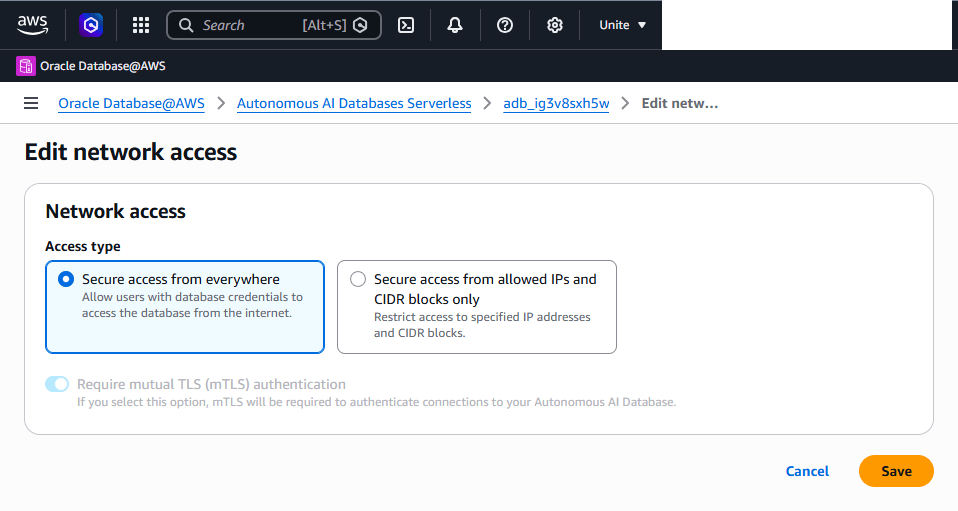The width and height of the screenshot is (958, 511).
Task: Click the Oracle Database@AWS service icon
Action: pos(26,66)
